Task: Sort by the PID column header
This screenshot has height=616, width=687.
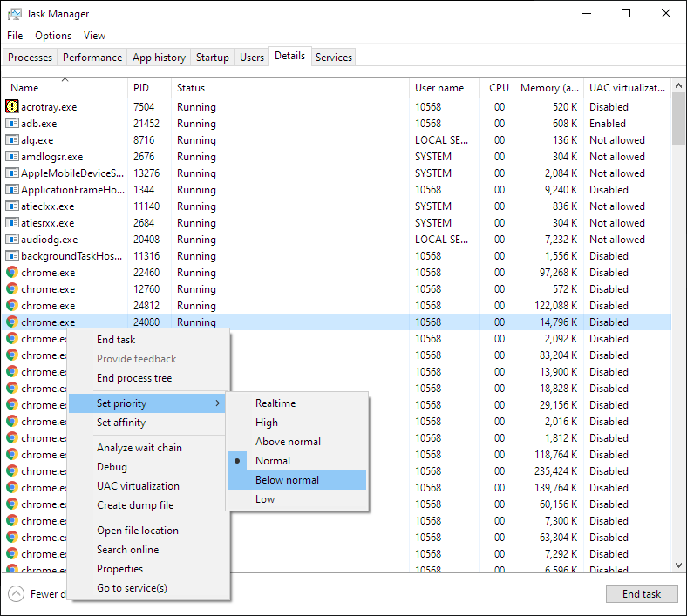Action: tap(149, 87)
